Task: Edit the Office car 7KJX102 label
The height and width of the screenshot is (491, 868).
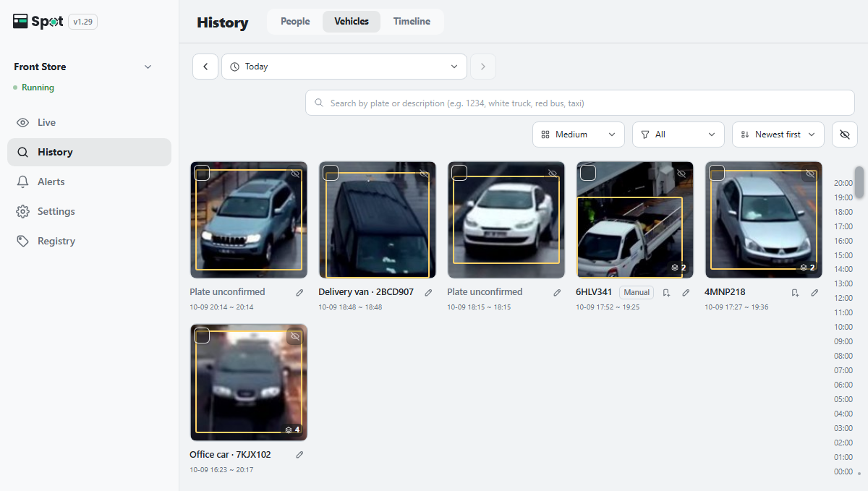Action: 299,456
